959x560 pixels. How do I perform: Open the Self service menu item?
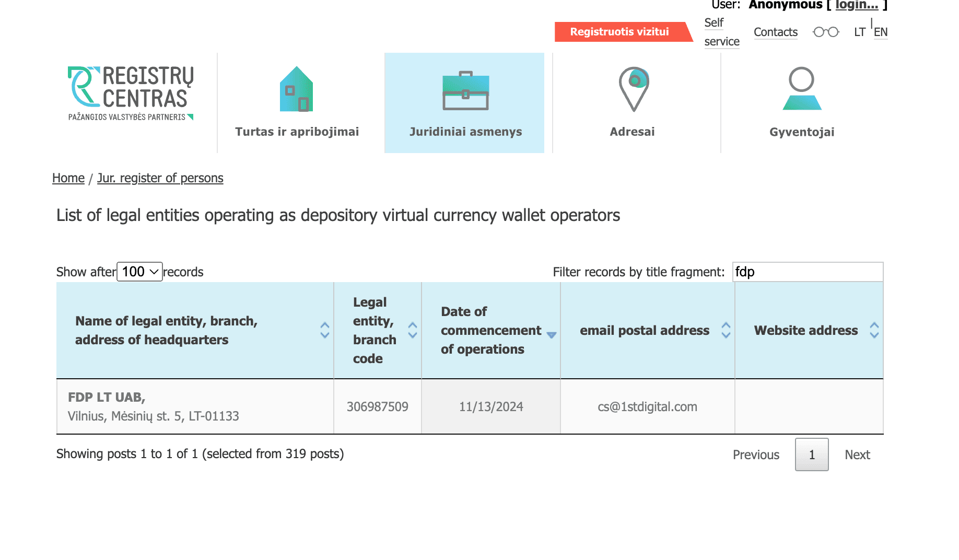point(721,32)
